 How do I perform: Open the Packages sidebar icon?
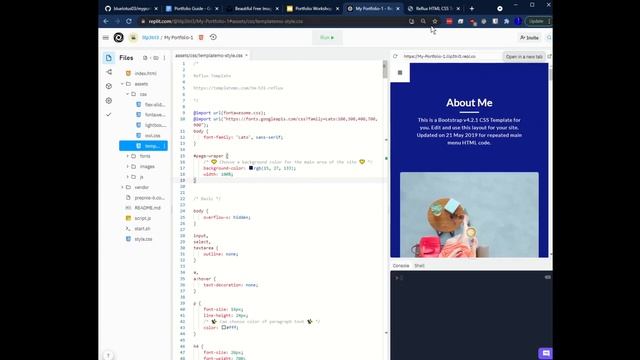[109, 86]
